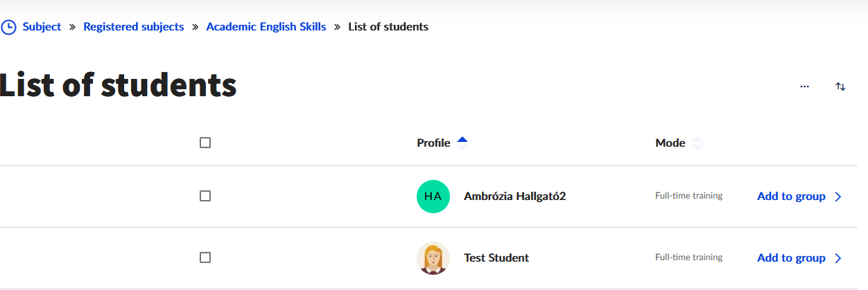868x290 pixels.
Task: Click the green HA avatar icon
Action: (433, 197)
